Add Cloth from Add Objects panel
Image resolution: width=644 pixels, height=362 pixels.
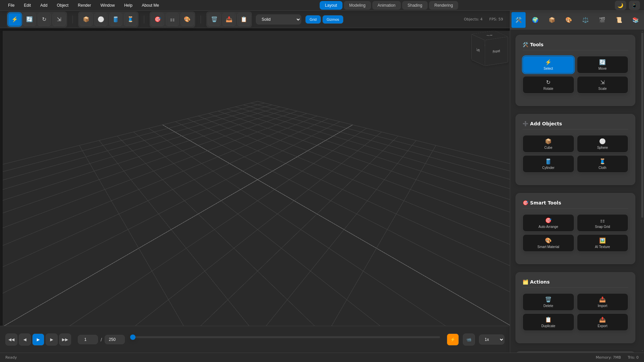pyautogui.click(x=602, y=164)
